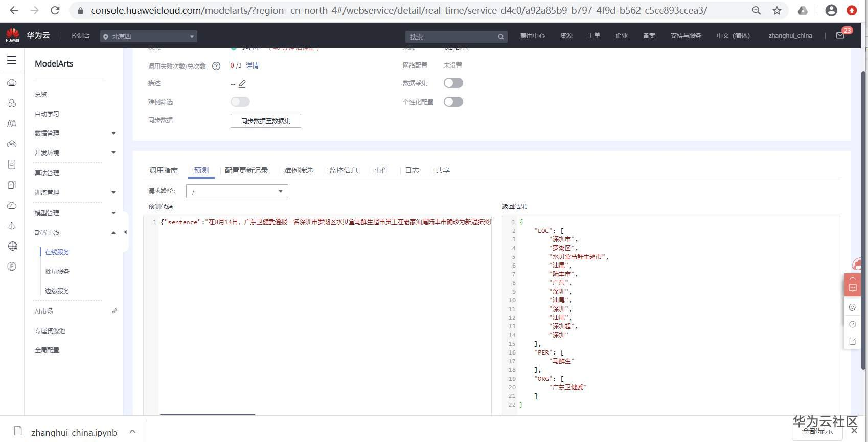868x442 pixels.
Task: Click the 详情 link
Action: (252, 65)
